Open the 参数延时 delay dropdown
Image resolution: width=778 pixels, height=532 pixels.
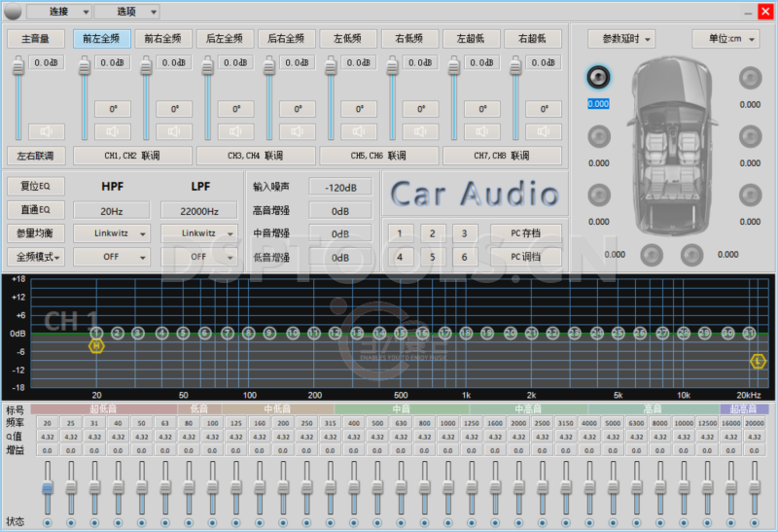click(x=621, y=39)
